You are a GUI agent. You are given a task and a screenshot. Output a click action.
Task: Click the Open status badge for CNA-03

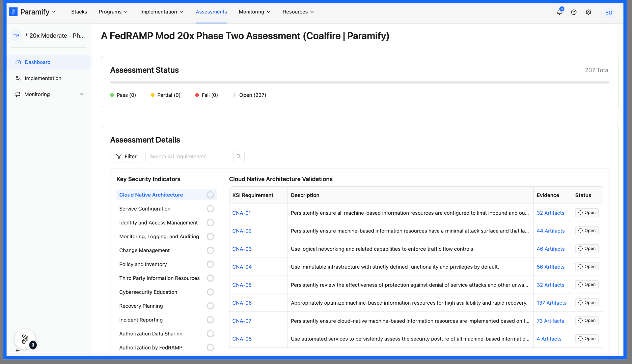click(x=587, y=249)
